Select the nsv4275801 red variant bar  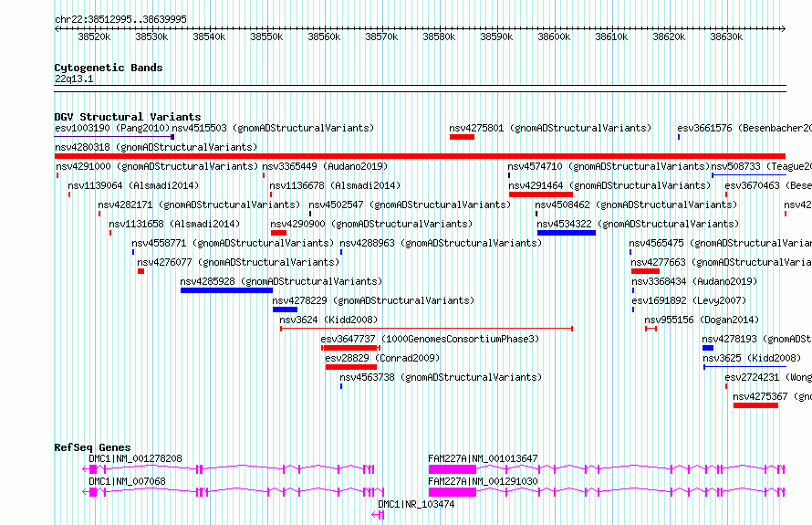(462, 137)
